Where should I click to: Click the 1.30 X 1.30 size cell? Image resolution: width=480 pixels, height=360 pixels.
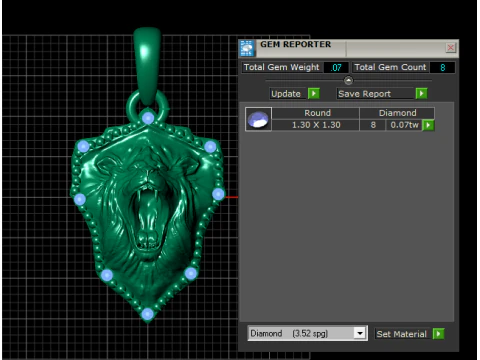[316, 125]
